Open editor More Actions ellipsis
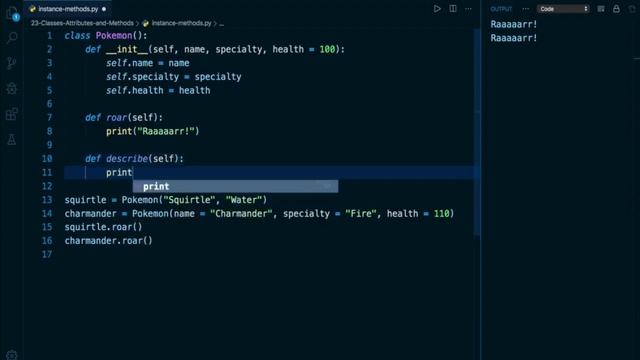 coord(468,9)
